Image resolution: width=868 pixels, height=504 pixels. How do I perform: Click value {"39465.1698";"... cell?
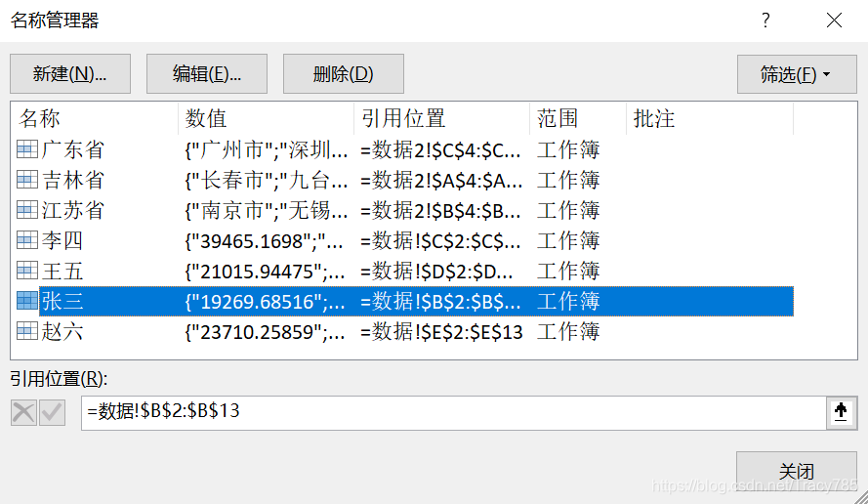pos(264,241)
